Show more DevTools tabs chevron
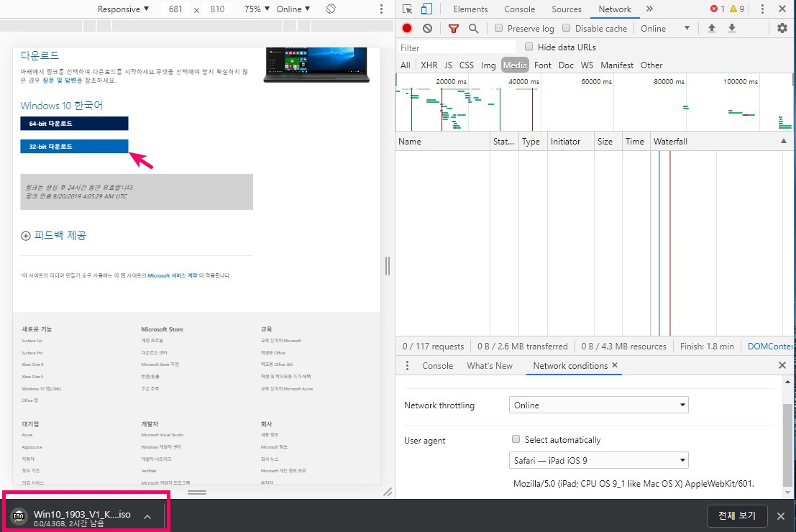 click(x=649, y=9)
